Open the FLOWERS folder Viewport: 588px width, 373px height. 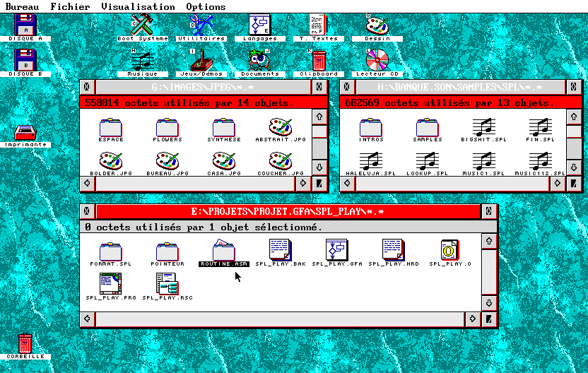[x=167, y=128]
